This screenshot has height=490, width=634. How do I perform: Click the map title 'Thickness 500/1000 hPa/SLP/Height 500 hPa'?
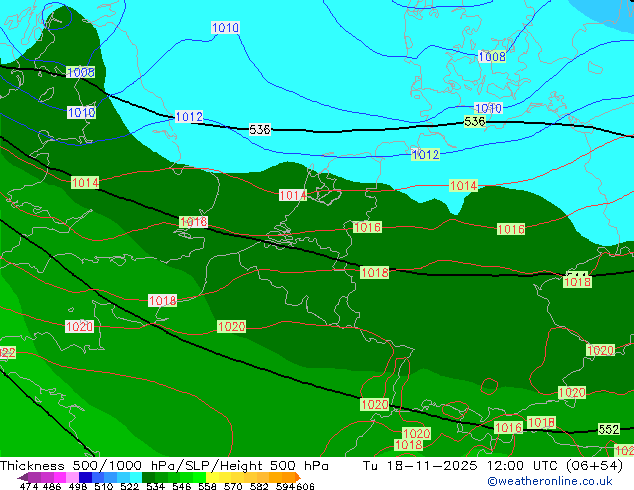164,465
